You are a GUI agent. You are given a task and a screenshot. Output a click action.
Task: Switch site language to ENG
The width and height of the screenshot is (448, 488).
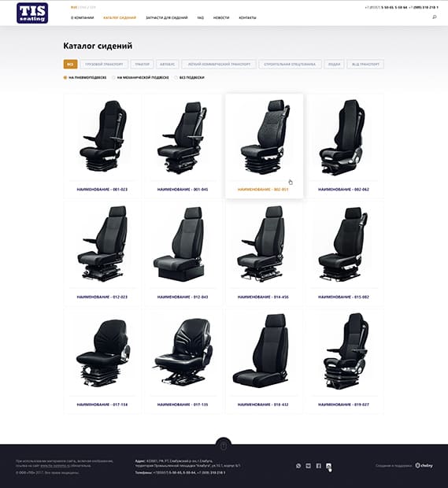pyautogui.click(x=83, y=7)
